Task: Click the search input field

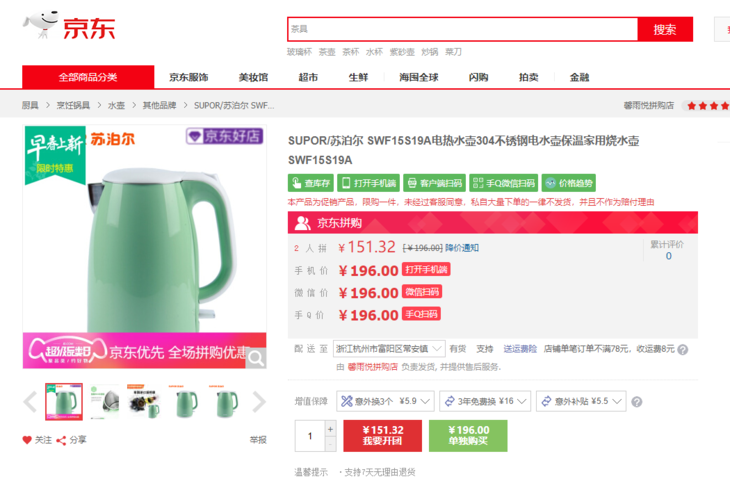Action: point(462,29)
